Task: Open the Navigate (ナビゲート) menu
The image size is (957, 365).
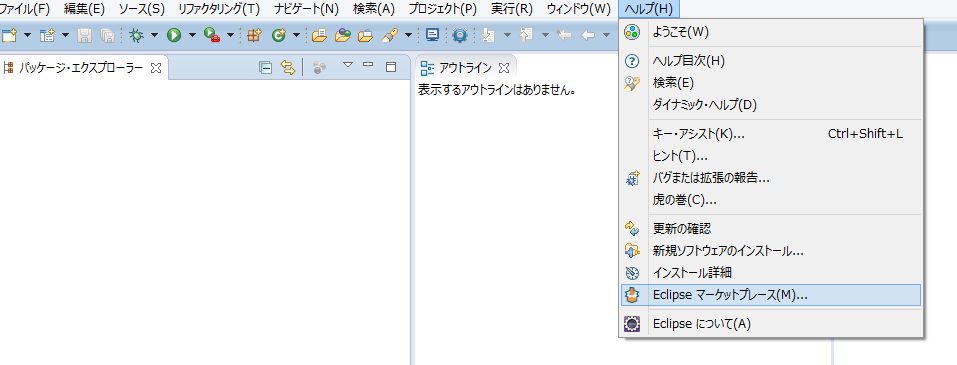Action: [x=306, y=9]
